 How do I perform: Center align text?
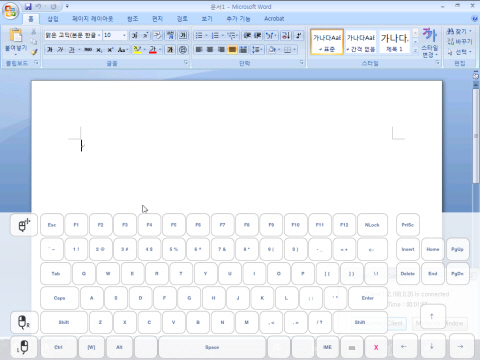point(210,50)
